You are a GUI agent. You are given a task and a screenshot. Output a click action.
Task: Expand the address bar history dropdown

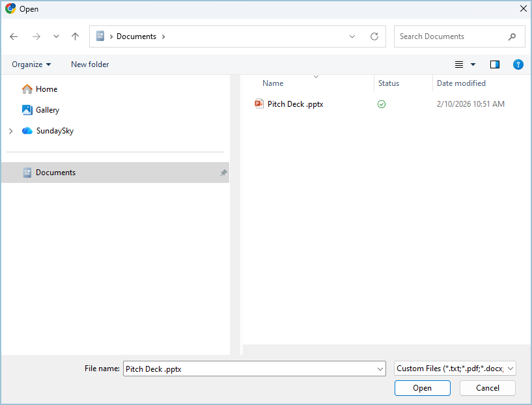[352, 36]
